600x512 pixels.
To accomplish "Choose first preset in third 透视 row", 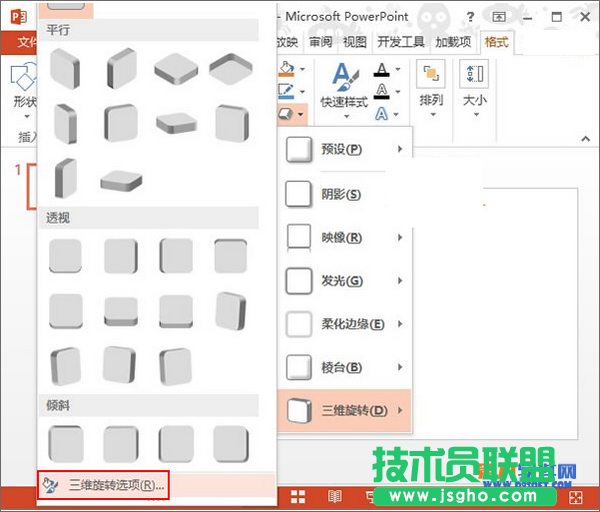I will 65,366.
